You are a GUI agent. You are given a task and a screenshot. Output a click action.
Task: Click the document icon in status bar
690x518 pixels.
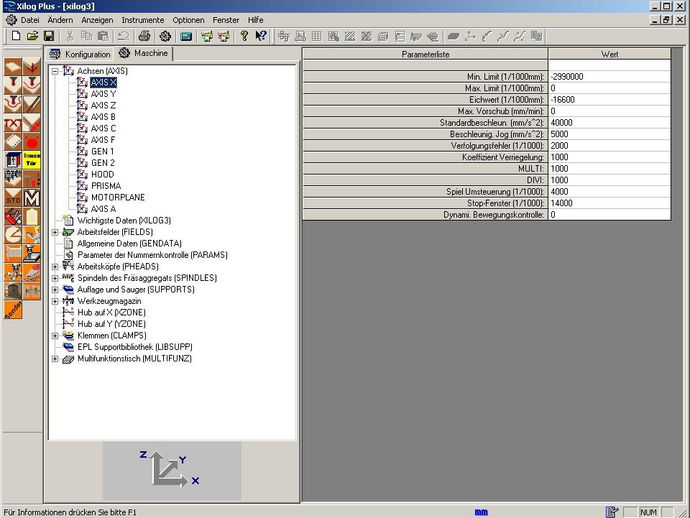pos(612,512)
